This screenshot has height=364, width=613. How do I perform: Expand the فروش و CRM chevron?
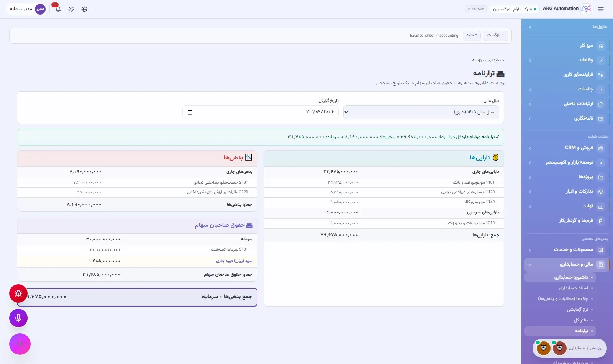point(529,148)
